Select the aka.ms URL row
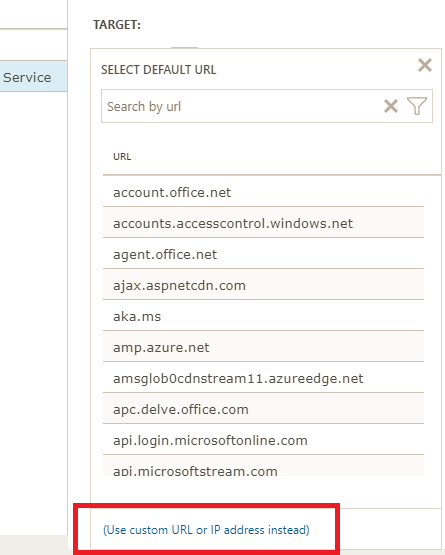The image size is (445, 555). [x=263, y=316]
